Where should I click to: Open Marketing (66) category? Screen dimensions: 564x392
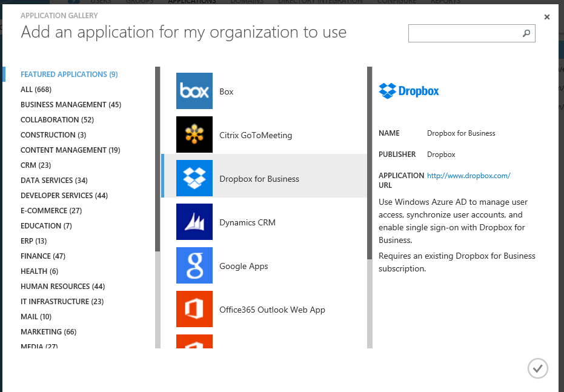[x=48, y=331]
